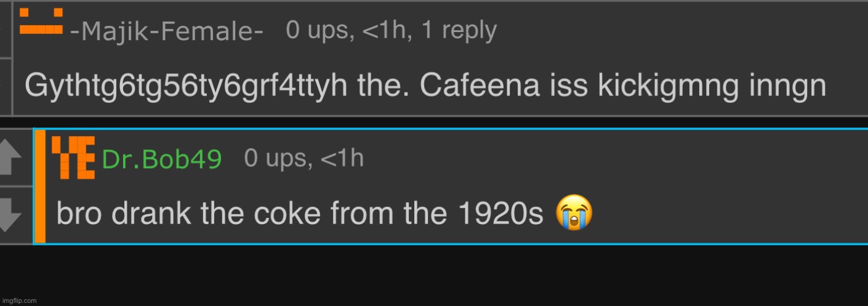Click "0 ups, <1h" on Dr.Bob49's comment
This screenshot has width=868, height=306.
[x=303, y=158]
